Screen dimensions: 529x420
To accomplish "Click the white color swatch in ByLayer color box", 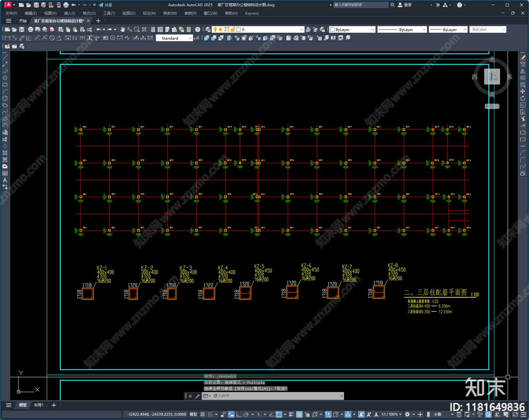I will click(333, 29).
